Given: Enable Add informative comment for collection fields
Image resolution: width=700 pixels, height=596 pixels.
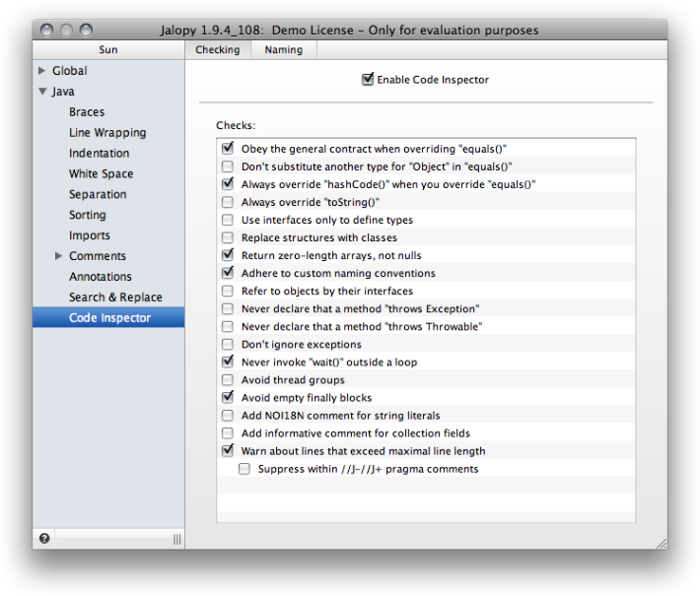Looking at the screenshot, I should click(228, 433).
